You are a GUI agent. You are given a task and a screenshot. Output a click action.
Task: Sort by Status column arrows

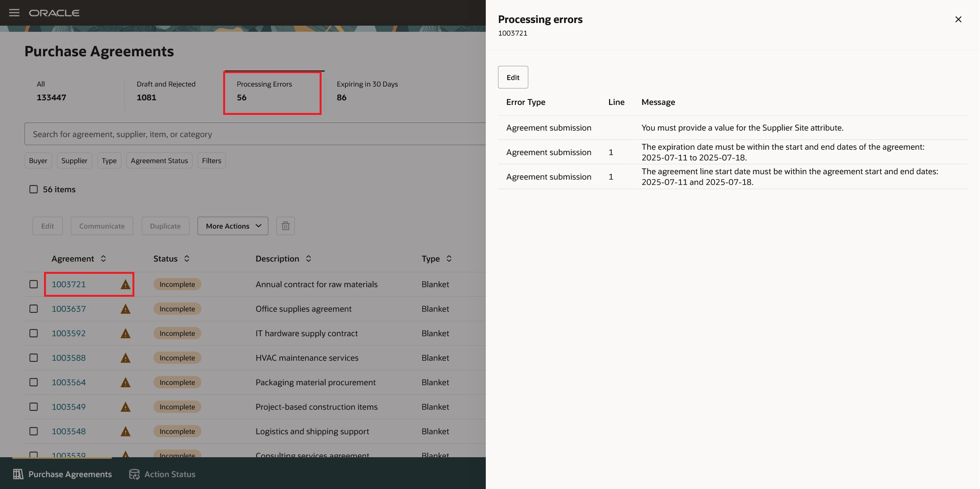(187, 259)
